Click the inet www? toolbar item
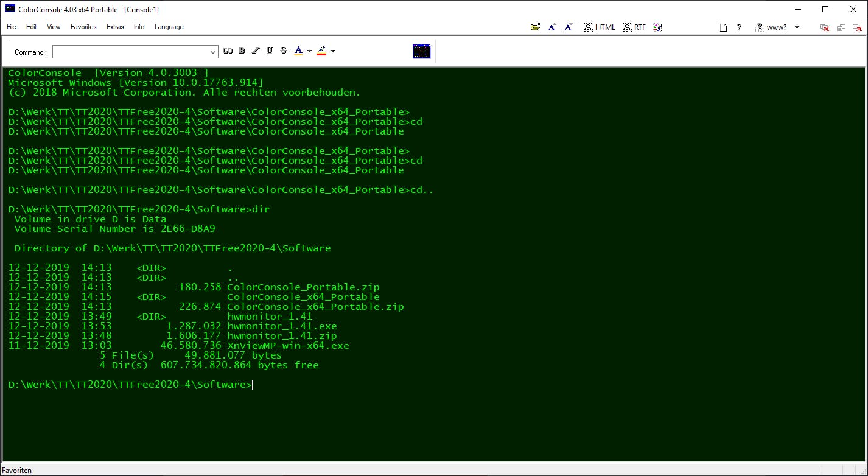 771,27
